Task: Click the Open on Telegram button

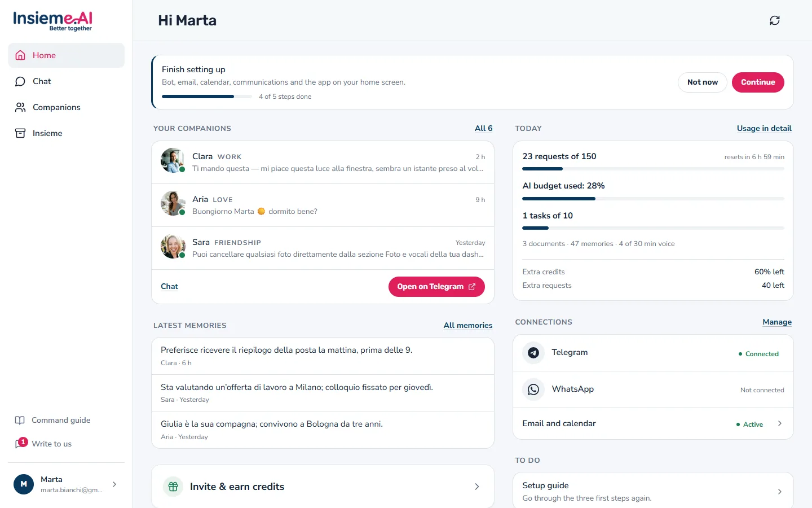Action: coord(436,287)
